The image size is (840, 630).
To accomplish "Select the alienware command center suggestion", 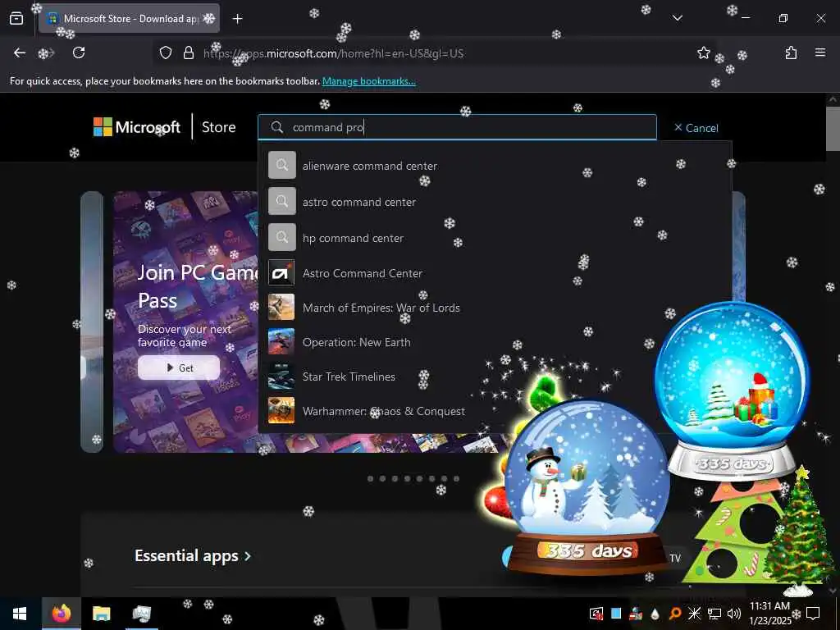I will (495, 166).
